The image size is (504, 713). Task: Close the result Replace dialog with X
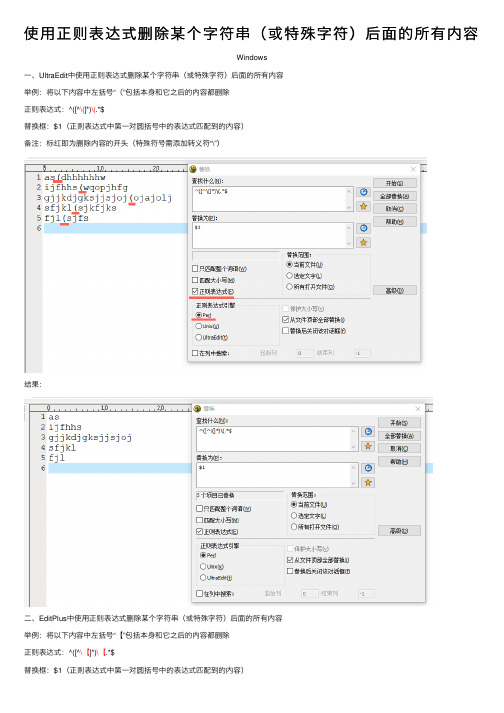[x=418, y=409]
